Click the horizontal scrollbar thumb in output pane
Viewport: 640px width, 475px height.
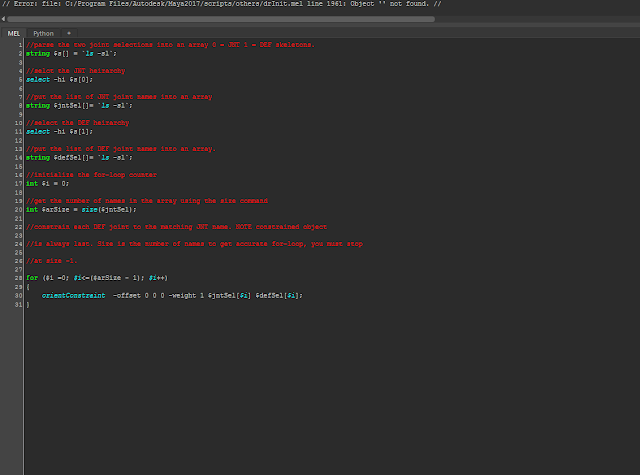(221, 19)
